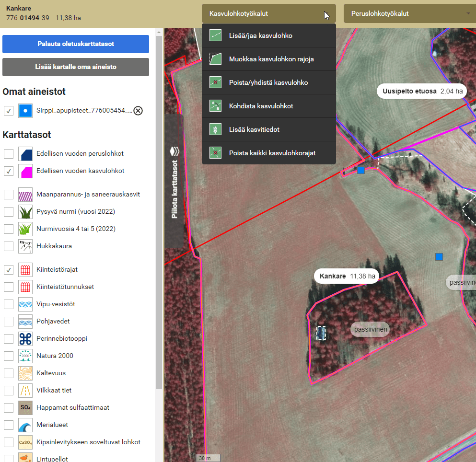Click the Poista/yhdistä kasvulohko icon
Viewport: 476px width, 462px height.
[215, 82]
